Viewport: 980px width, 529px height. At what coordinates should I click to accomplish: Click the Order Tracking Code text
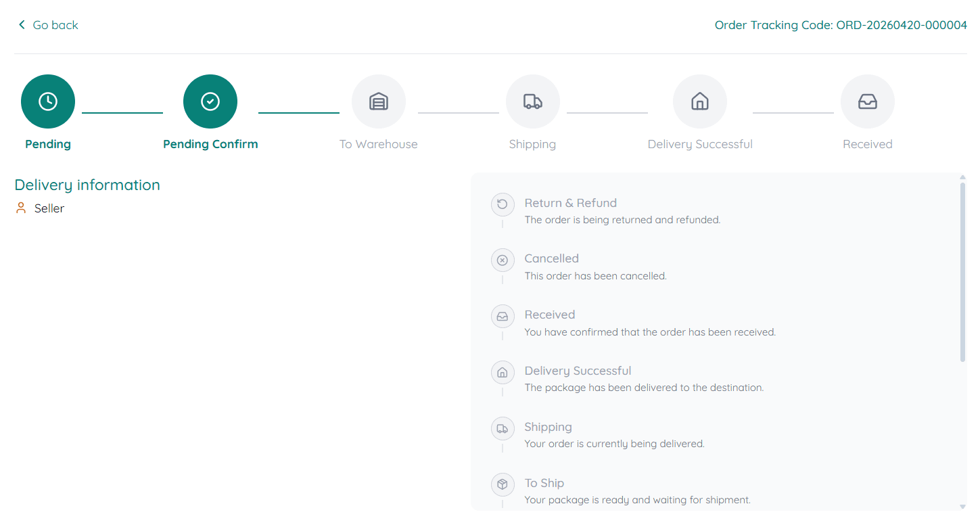[841, 25]
